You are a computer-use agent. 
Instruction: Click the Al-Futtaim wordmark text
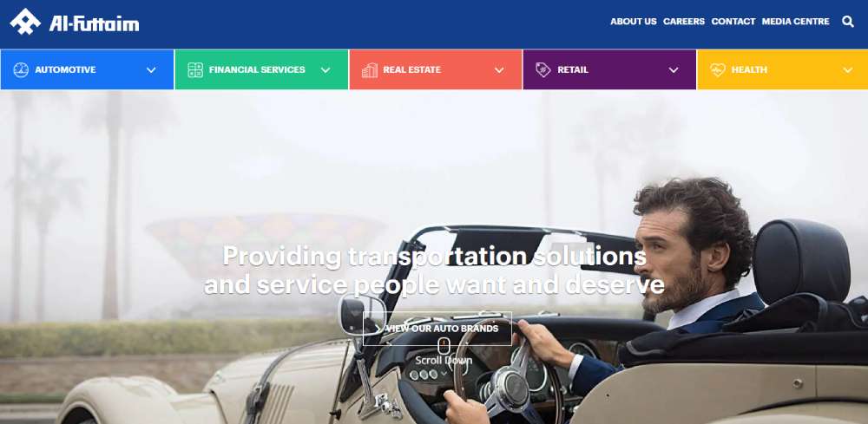[94, 23]
